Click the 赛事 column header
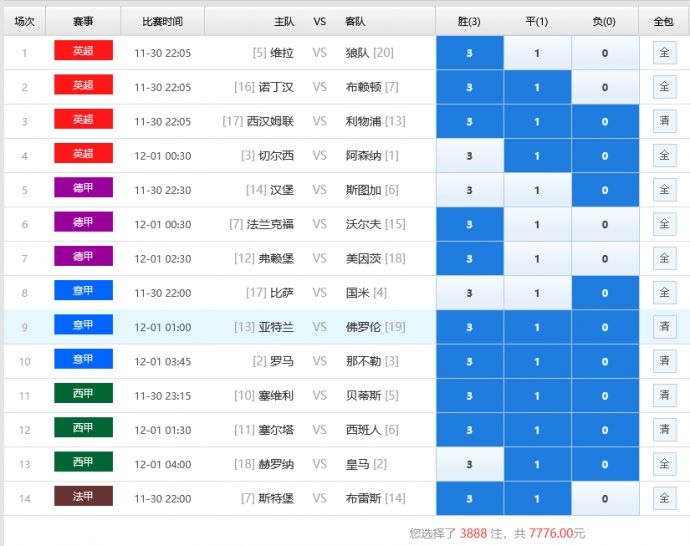The image size is (690, 546). [83, 21]
